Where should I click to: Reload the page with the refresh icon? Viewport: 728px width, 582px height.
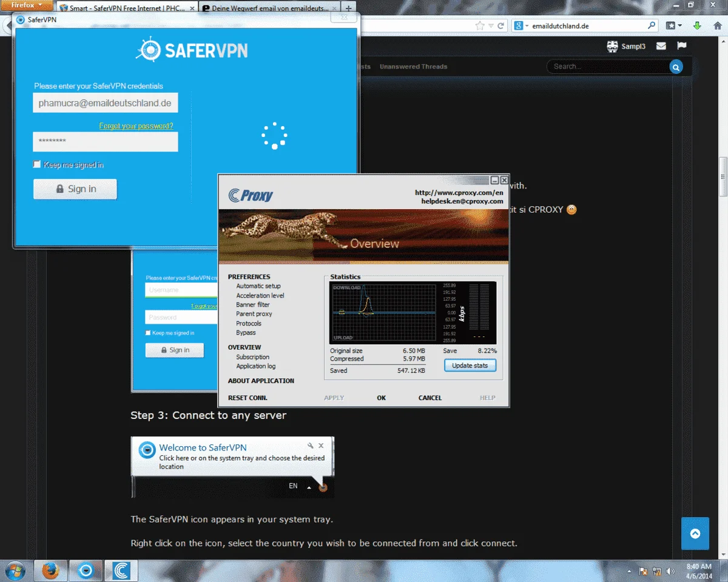pos(501,26)
